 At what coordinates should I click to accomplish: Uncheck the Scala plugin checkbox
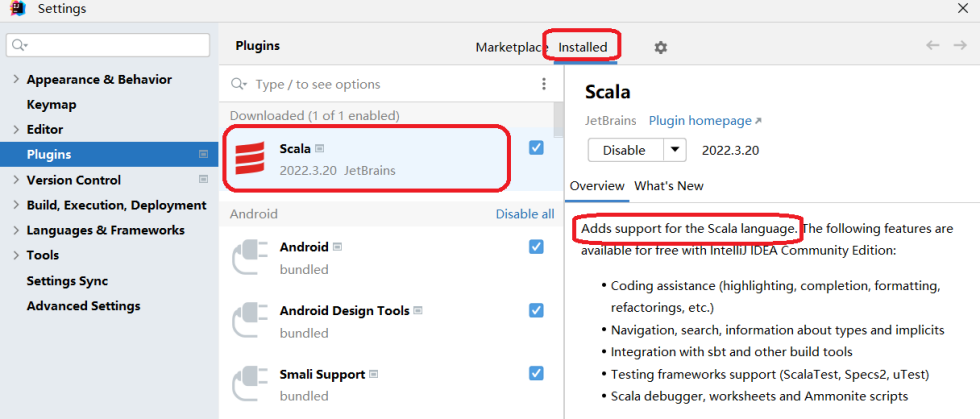(536, 148)
